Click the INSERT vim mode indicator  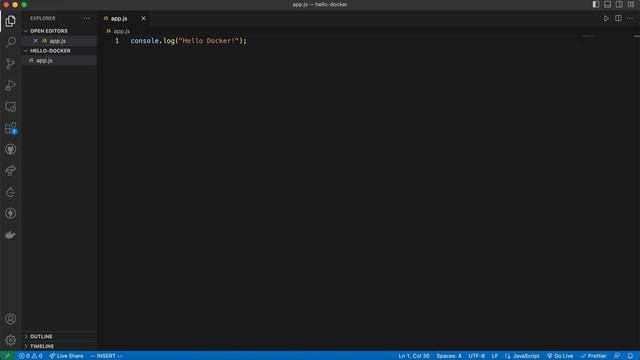(106, 356)
